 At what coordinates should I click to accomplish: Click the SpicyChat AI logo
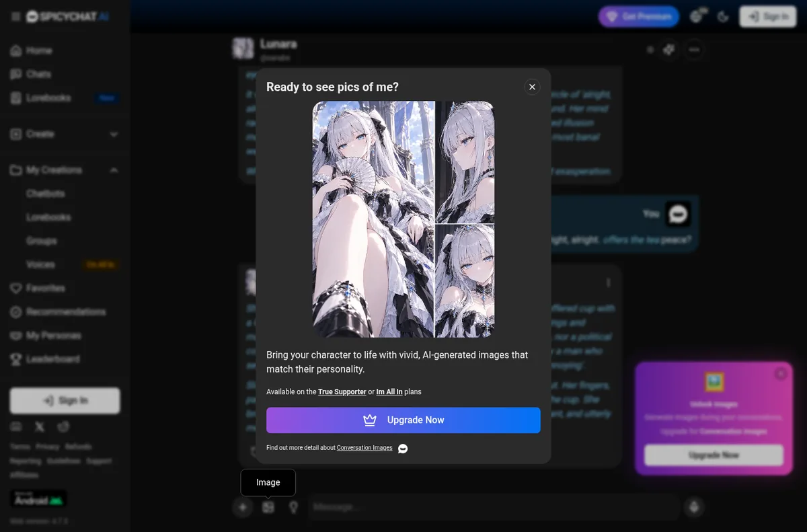68,17
